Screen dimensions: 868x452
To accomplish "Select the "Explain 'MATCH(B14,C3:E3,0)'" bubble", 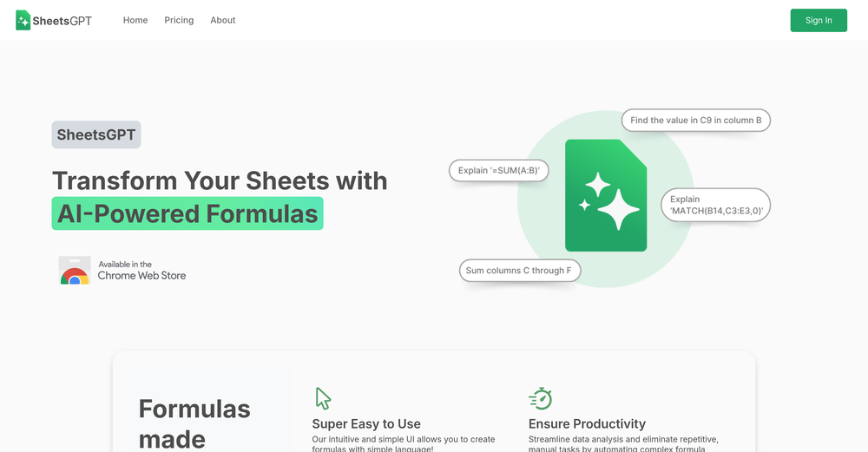I will coord(715,206).
